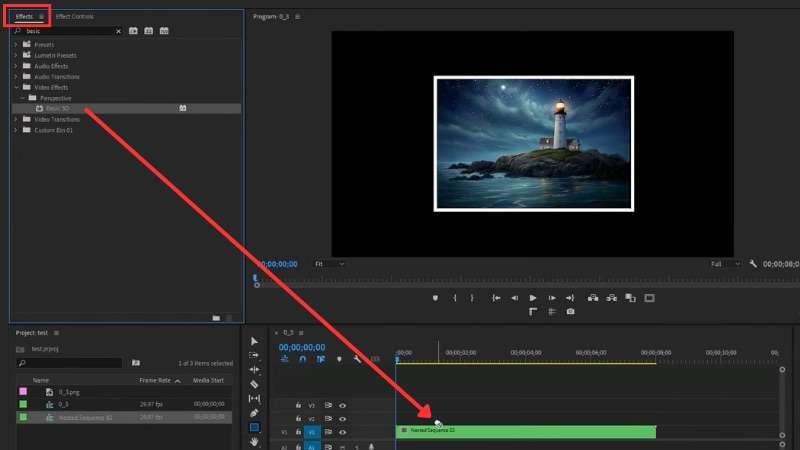Switch to the Effects tab

tap(24, 16)
